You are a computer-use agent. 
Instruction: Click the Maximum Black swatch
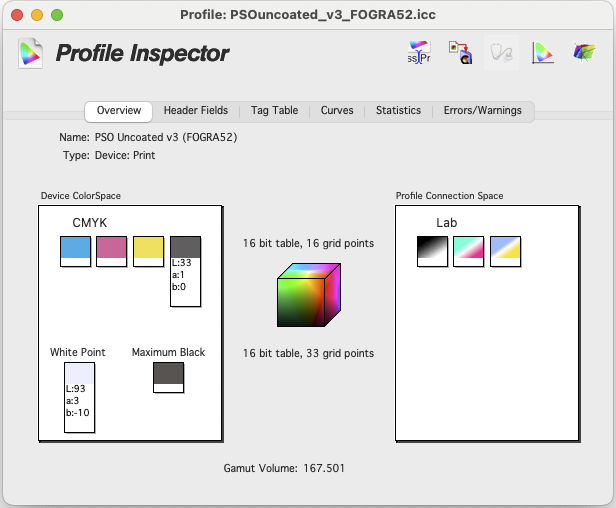[169, 378]
